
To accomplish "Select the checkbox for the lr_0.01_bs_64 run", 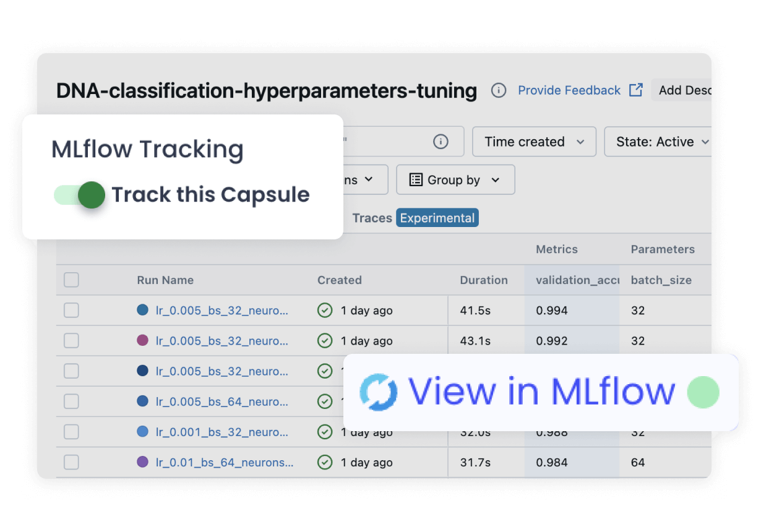I will coord(71,462).
